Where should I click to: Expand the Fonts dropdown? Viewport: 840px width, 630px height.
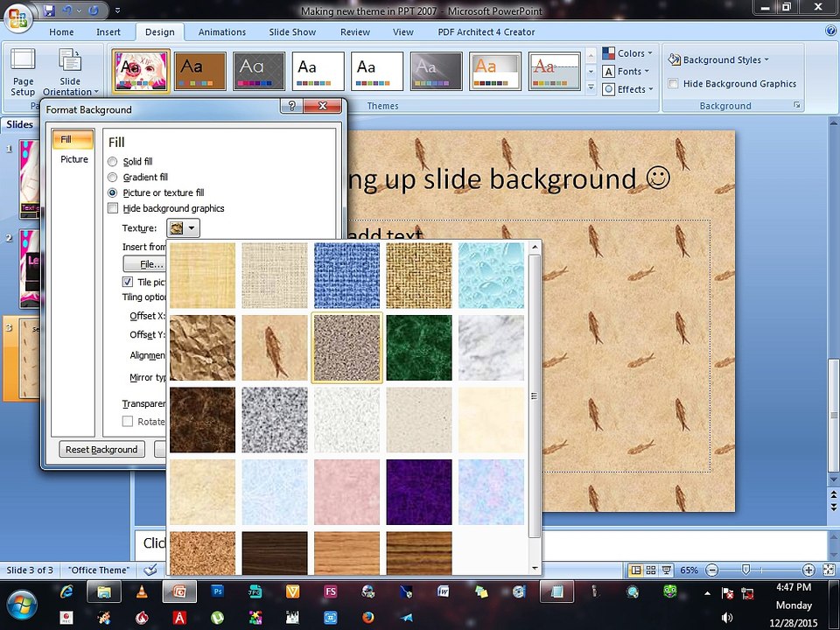coord(626,71)
